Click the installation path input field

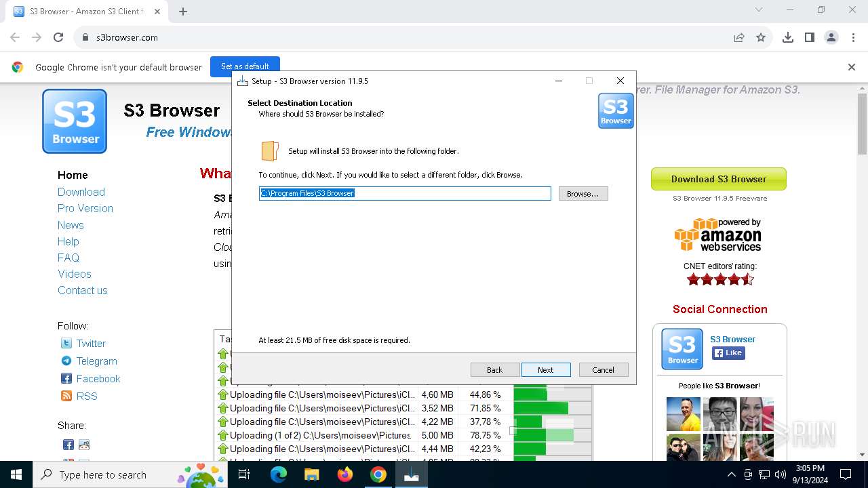405,194
